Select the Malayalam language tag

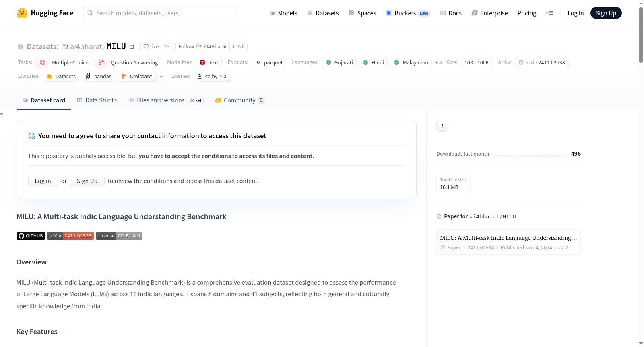(x=411, y=62)
